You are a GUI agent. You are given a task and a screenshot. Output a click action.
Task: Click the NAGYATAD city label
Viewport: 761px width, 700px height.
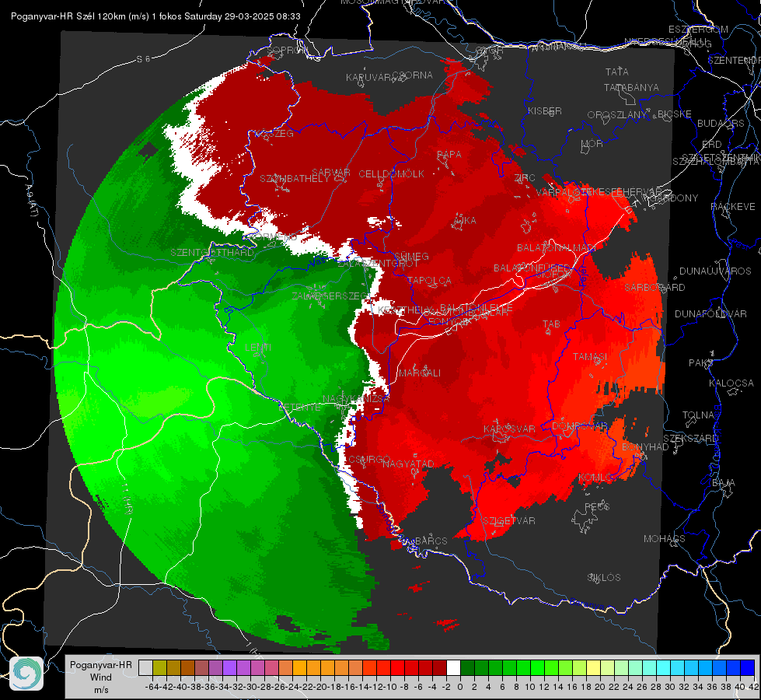(408, 464)
